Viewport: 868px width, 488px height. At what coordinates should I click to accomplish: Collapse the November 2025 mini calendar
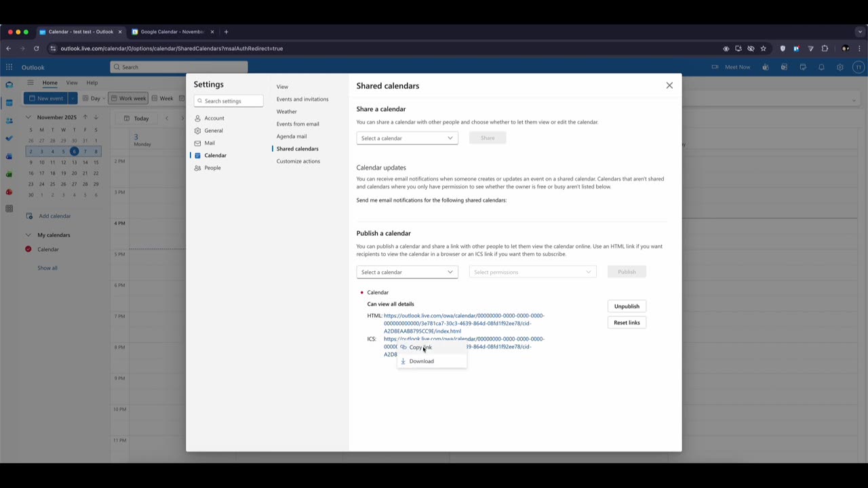point(28,117)
